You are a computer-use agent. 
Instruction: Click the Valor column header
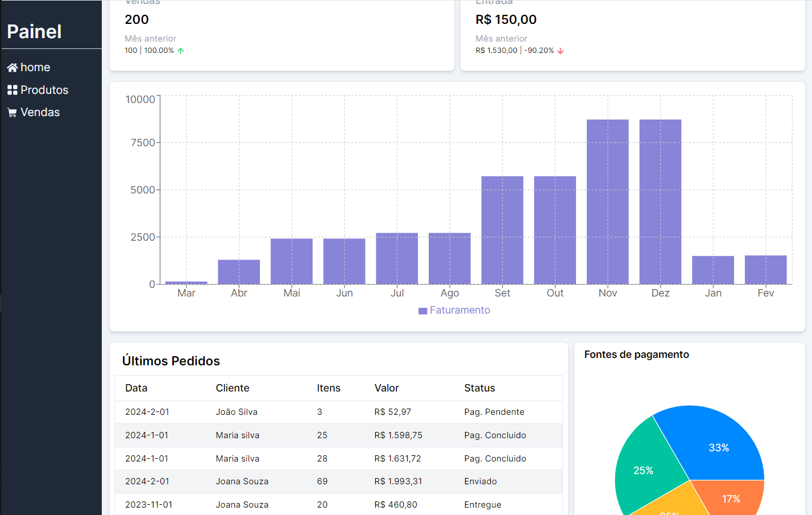(387, 388)
